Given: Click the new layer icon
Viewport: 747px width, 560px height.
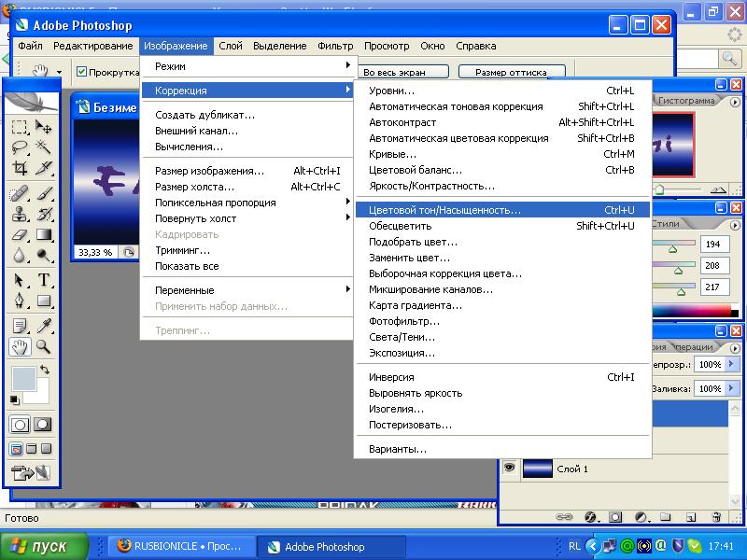Looking at the screenshot, I should (x=691, y=517).
